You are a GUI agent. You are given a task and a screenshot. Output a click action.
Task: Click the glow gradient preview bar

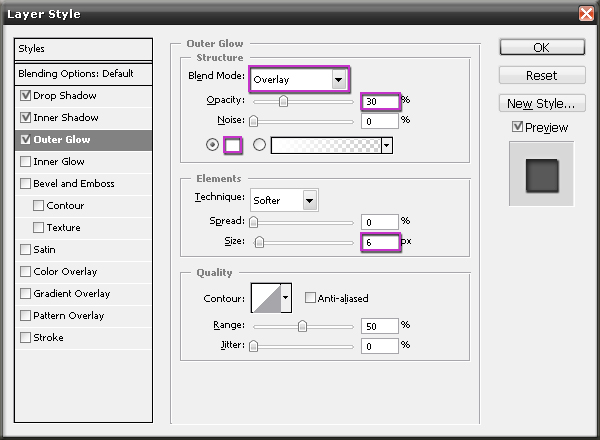tap(326, 145)
